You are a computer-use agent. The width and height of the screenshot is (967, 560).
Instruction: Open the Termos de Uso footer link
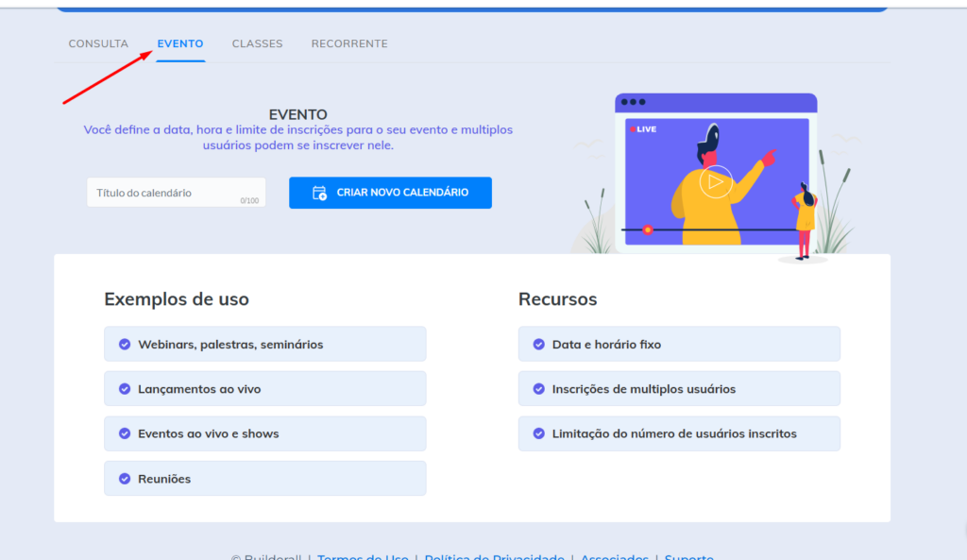click(363, 556)
